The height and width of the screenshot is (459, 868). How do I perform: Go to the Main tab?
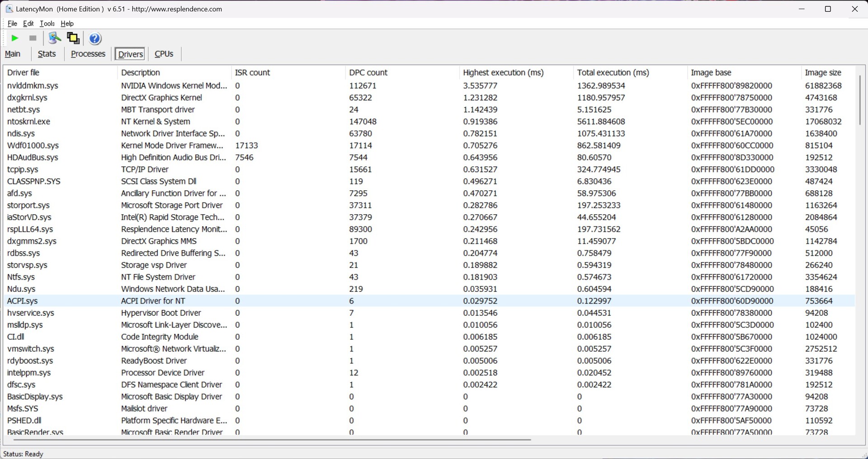[13, 54]
